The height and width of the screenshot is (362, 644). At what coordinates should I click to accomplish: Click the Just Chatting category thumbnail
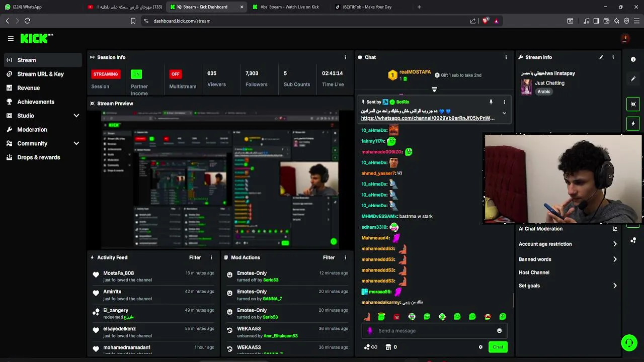(526, 87)
